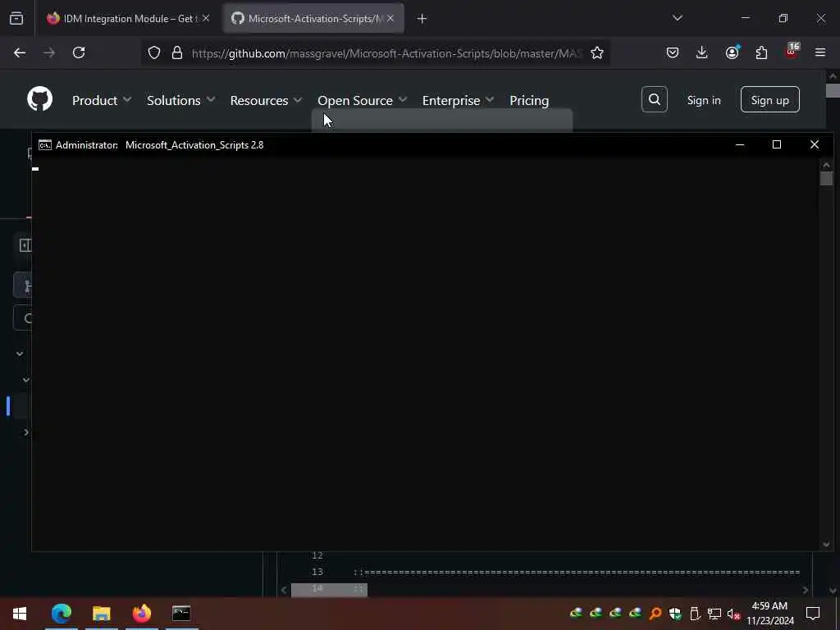Viewport: 840px width, 630px height.
Task: Open Firefox View recent browsing icon
Action: (x=16, y=19)
